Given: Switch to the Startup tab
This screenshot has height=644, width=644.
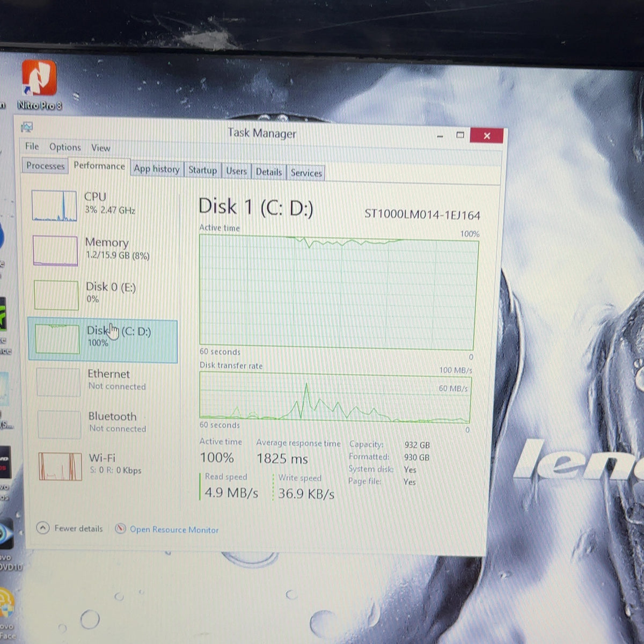Looking at the screenshot, I should (x=202, y=170).
